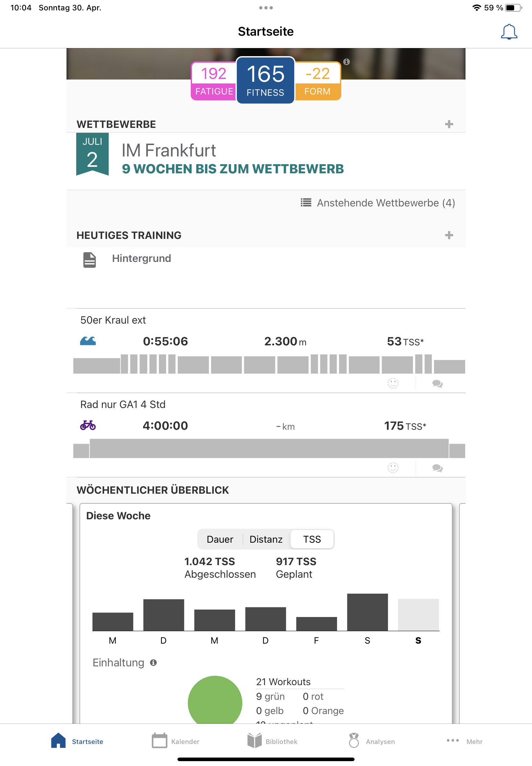532x766 pixels.
Task: Tap the Einhaltung info icon
Action: [x=153, y=662]
